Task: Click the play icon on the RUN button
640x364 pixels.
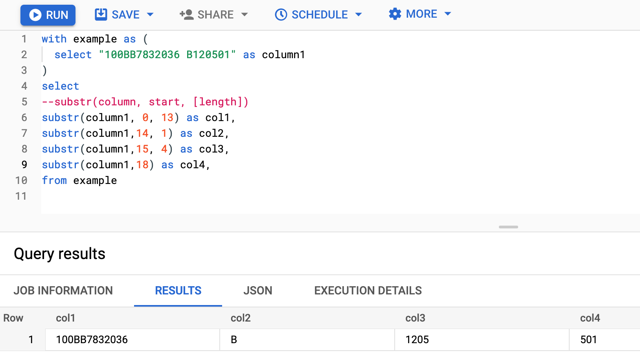Action: (36, 15)
